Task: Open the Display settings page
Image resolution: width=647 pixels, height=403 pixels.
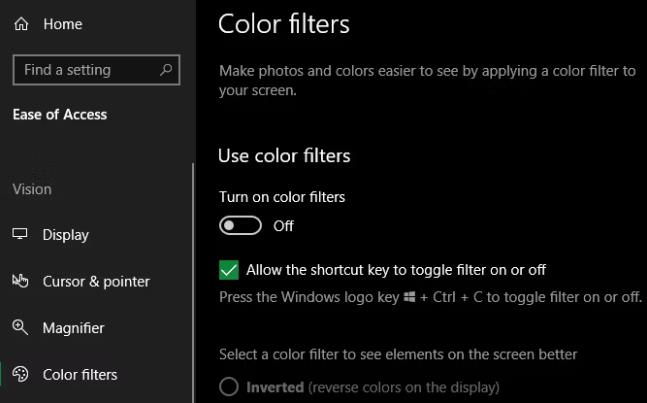Action: tap(65, 235)
